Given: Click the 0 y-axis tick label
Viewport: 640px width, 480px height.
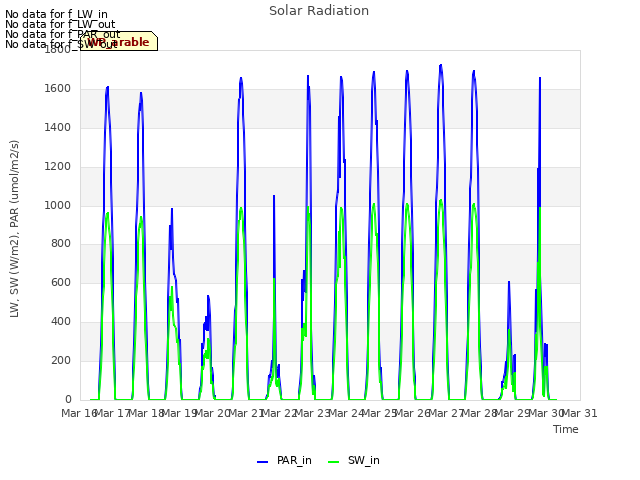Looking at the screenshot, I should tap(68, 399).
